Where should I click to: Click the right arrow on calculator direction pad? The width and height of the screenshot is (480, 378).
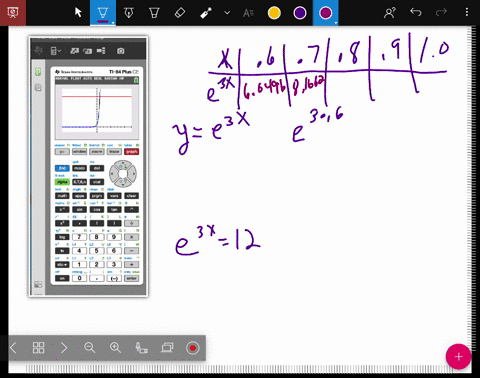click(133, 174)
